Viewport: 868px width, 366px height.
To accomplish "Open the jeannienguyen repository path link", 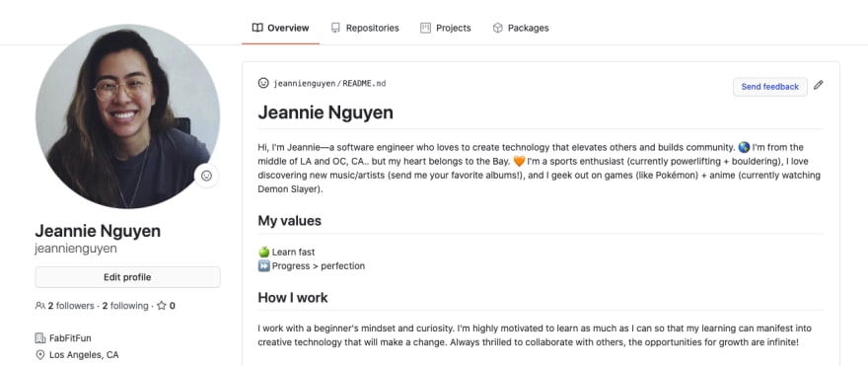I will pyautogui.click(x=304, y=84).
